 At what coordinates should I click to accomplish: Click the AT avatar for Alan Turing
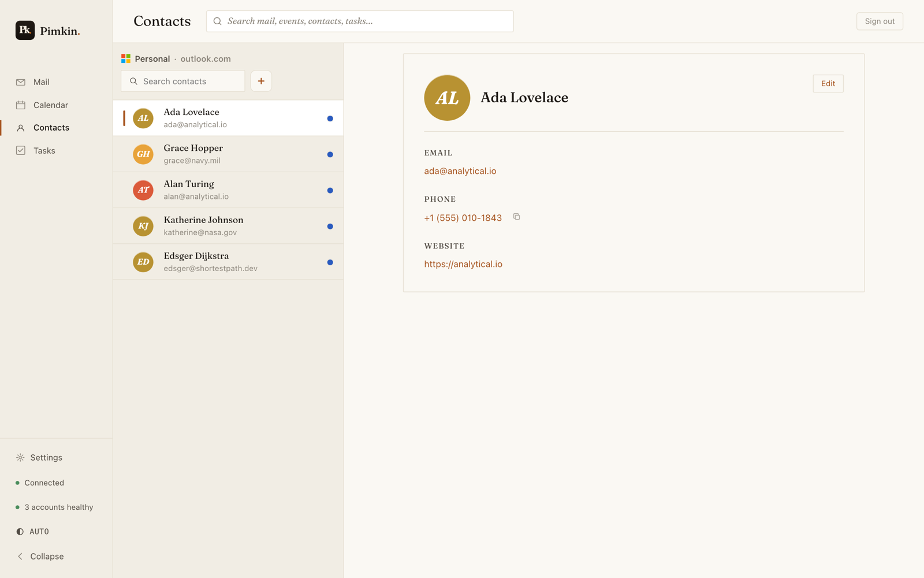tap(143, 190)
